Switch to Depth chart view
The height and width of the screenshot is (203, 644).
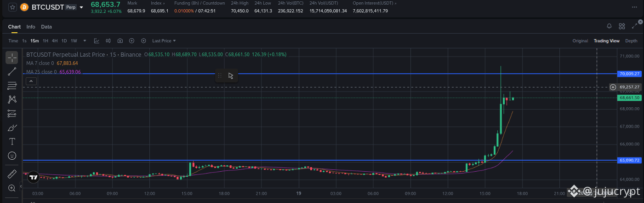[x=631, y=41]
